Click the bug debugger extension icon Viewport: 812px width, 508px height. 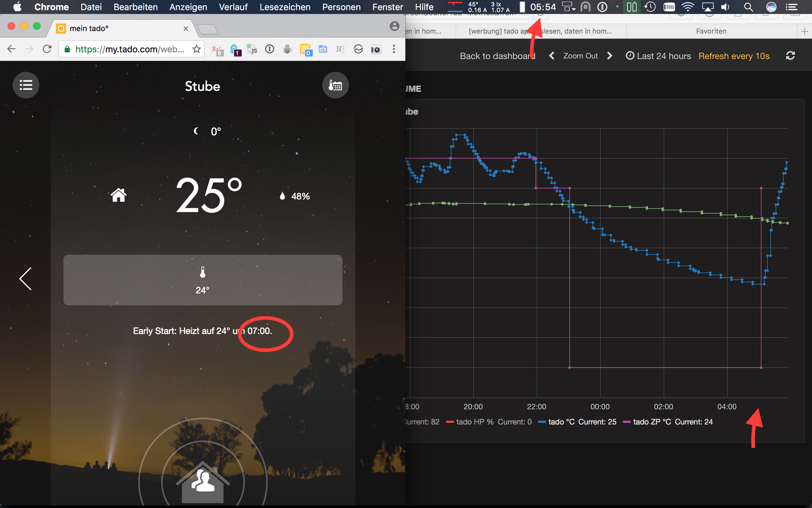287,49
